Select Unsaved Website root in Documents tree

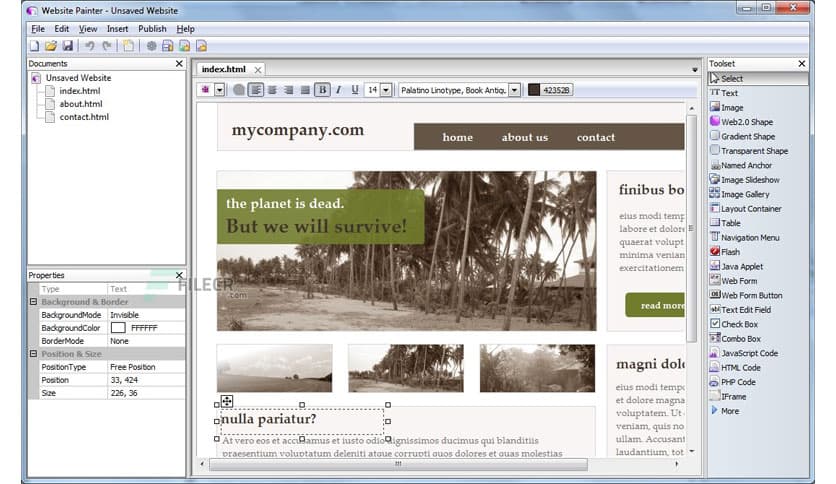(x=78, y=78)
